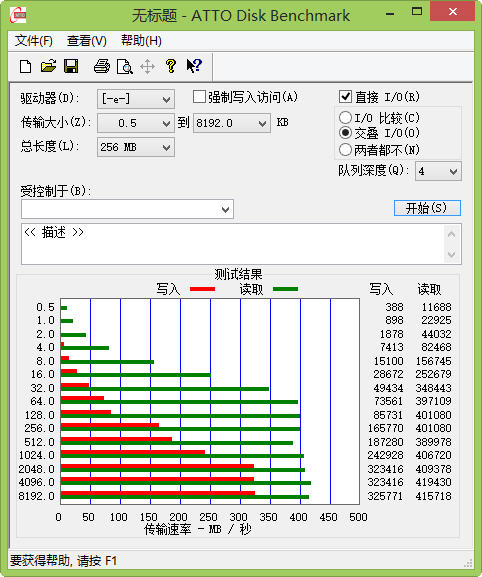Image resolution: width=482 pixels, height=577 pixels.
Task: Open a saved benchmark file icon
Action: pyautogui.click(x=48, y=66)
